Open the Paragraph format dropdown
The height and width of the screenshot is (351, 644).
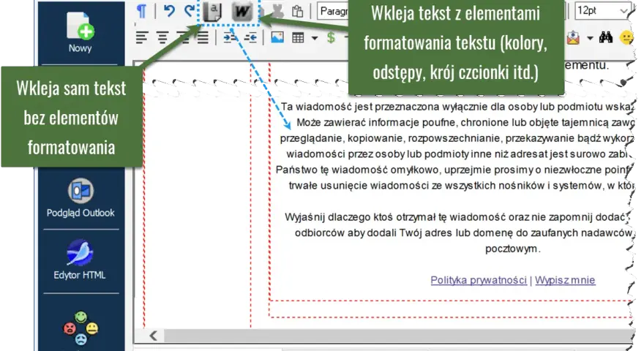point(333,11)
